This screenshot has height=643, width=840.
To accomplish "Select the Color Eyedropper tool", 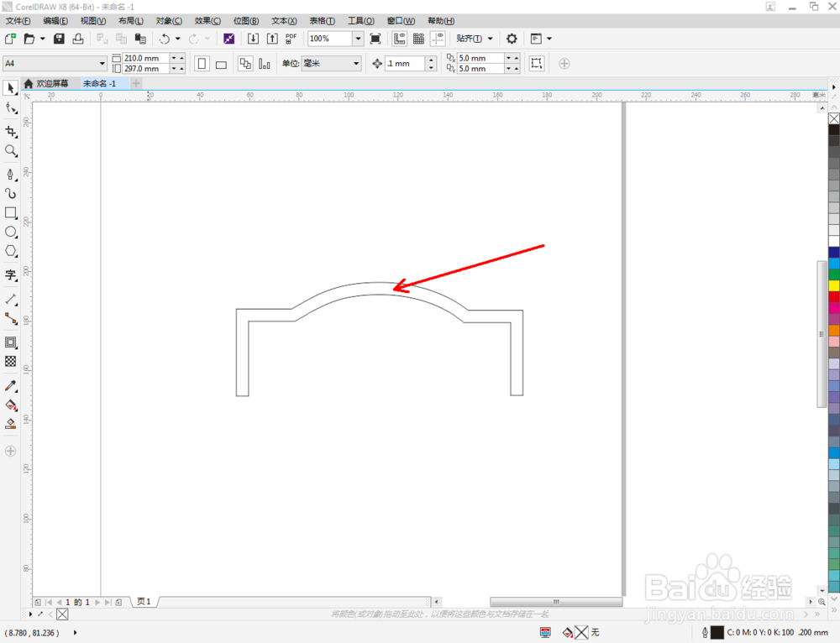I will [11, 385].
